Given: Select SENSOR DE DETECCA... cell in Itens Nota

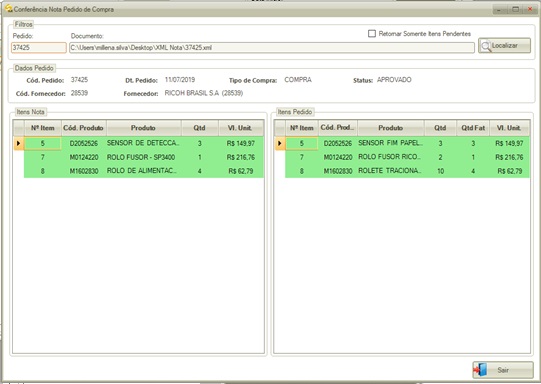Looking at the screenshot, I should click(x=144, y=143).
